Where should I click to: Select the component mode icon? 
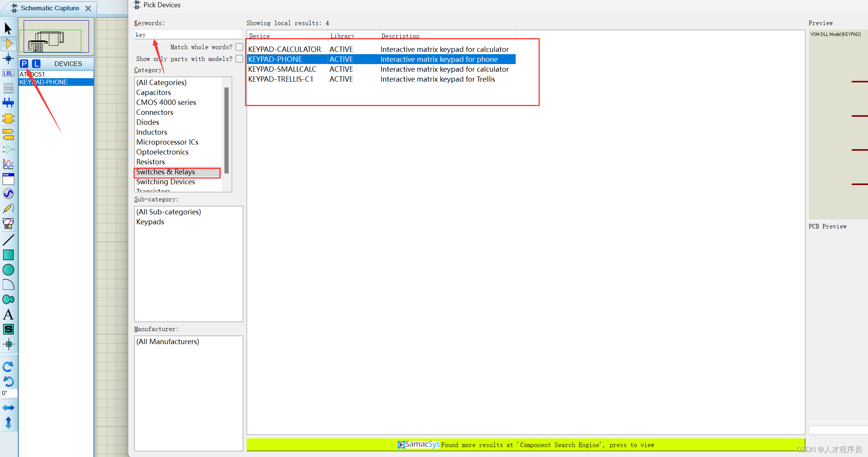pos(8,43)
